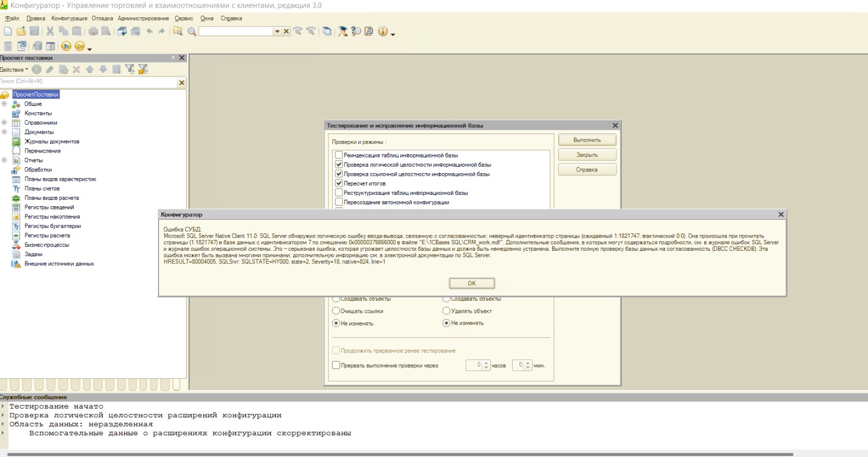
Task: Click the filter icon in configuration tree toolbar
Action: (x=130, y=69)
